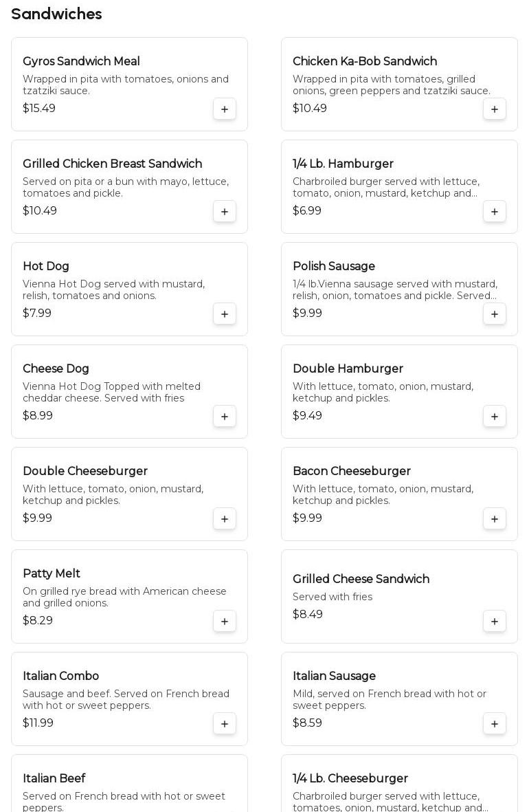Open the Gyros Sandwich Meal title
529x812 pixels.
pyautogui.click(x=81, y=61)
